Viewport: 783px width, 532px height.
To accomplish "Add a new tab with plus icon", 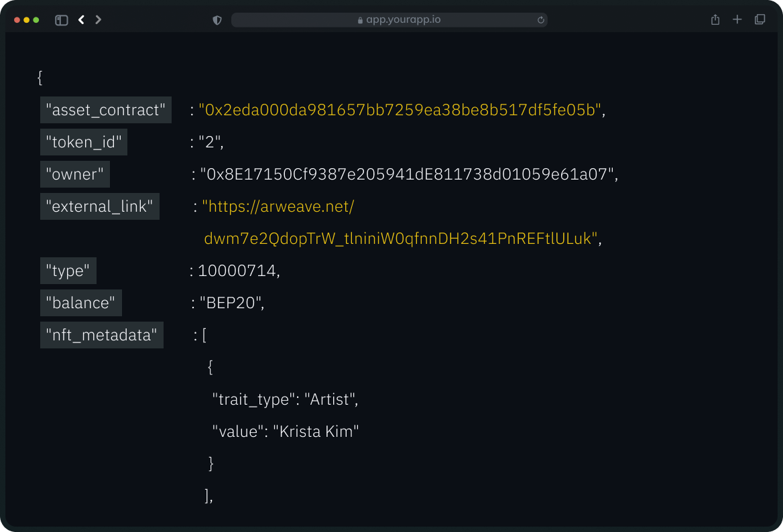I will pos(737,19).
